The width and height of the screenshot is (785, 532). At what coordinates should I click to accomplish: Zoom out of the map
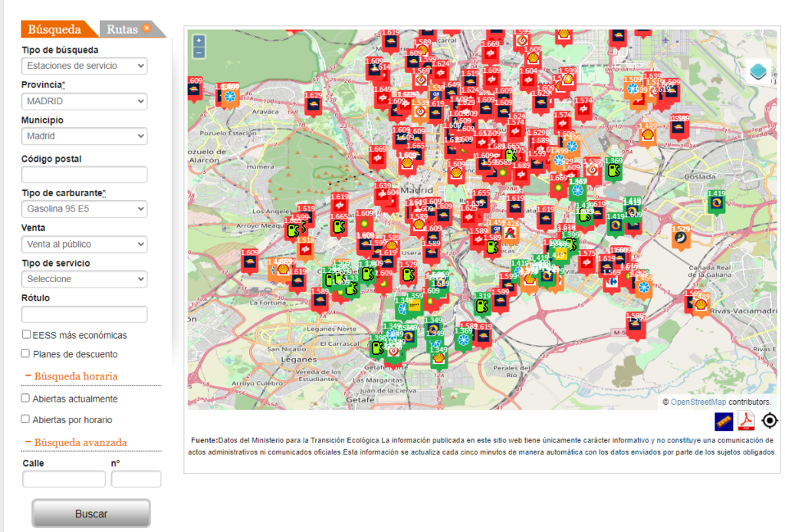pyautogui.click(x=199, y=52)
